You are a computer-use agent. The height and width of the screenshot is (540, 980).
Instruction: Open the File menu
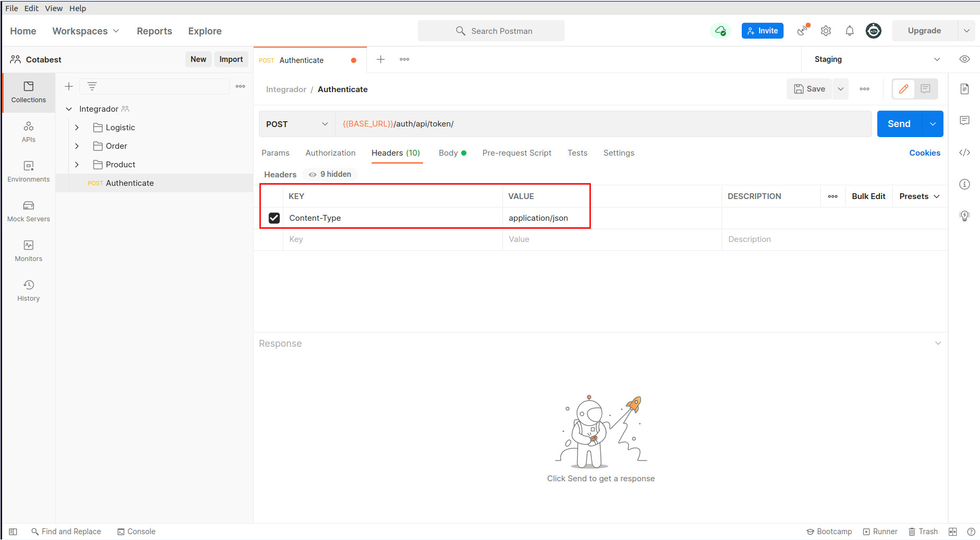click(x=12, y=8)
